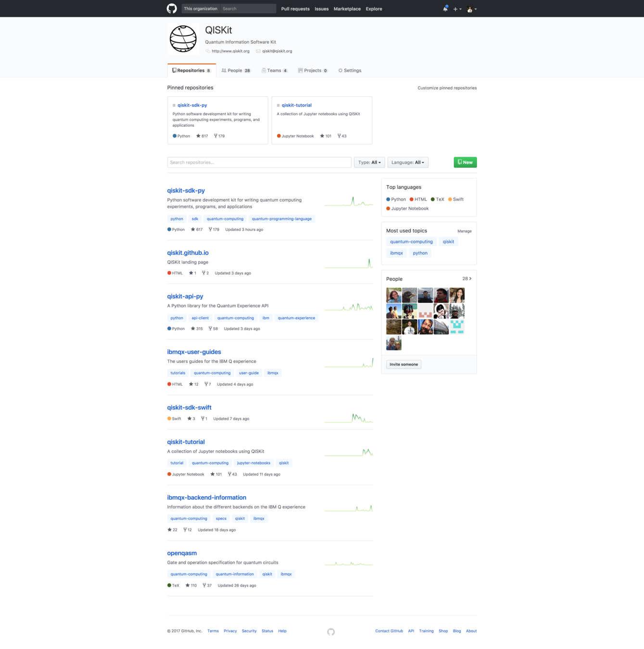
Task: Click stargazers 22 for ibmqx-backend-information
Action: (x=172, y=530)
